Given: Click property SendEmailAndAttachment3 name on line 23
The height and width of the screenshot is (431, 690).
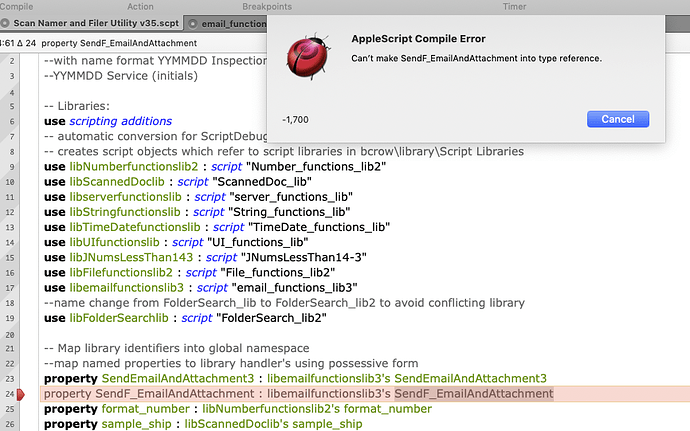Looking at the screenshot, I should [x=178, y=379].
